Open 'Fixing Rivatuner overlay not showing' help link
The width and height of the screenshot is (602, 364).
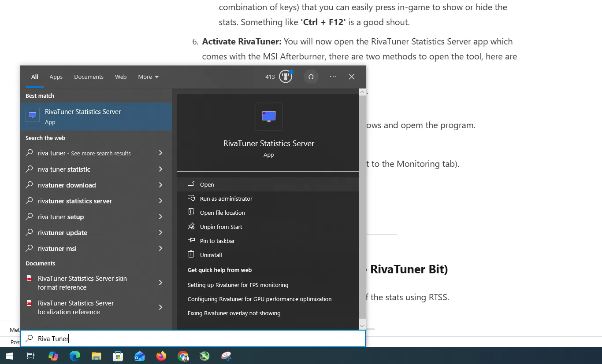pos(234,313)
